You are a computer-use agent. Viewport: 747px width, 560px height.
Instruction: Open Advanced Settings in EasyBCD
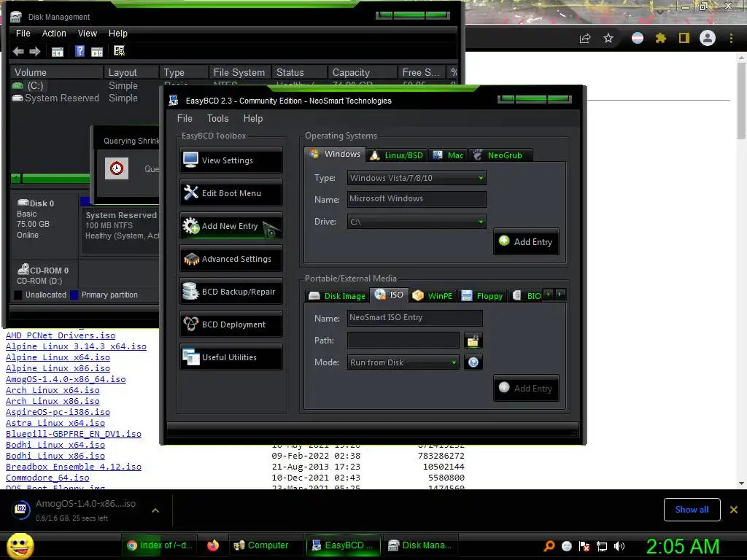(231, 259)
